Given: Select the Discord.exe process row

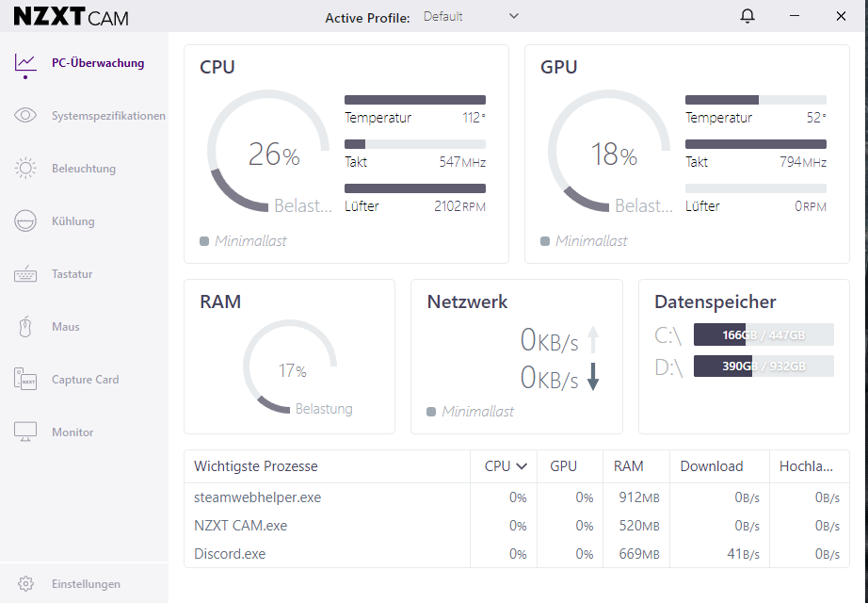Looking at the screenshot, I should pyautogui.click(x=517, y=554).
